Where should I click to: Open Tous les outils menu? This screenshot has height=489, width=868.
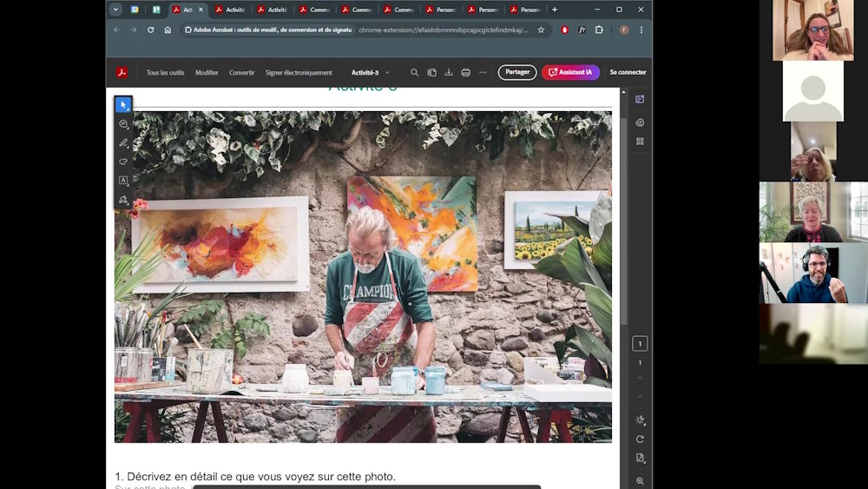[165, 73]
